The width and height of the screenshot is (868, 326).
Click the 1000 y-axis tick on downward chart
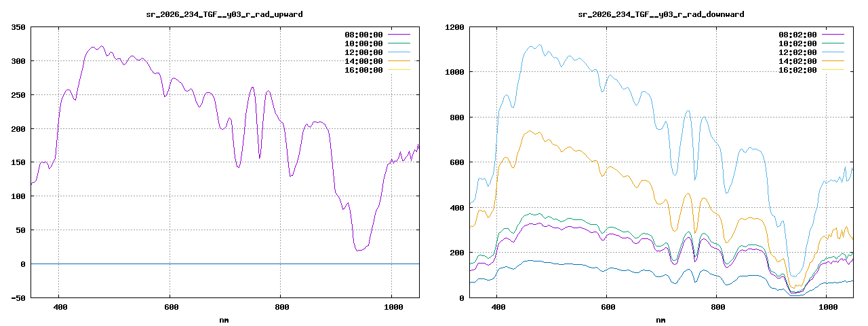point(454,72)
